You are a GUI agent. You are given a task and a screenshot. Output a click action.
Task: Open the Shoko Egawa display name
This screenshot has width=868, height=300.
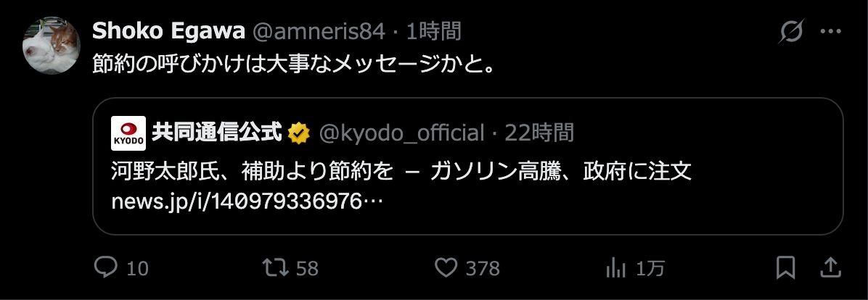pos(168,32)
